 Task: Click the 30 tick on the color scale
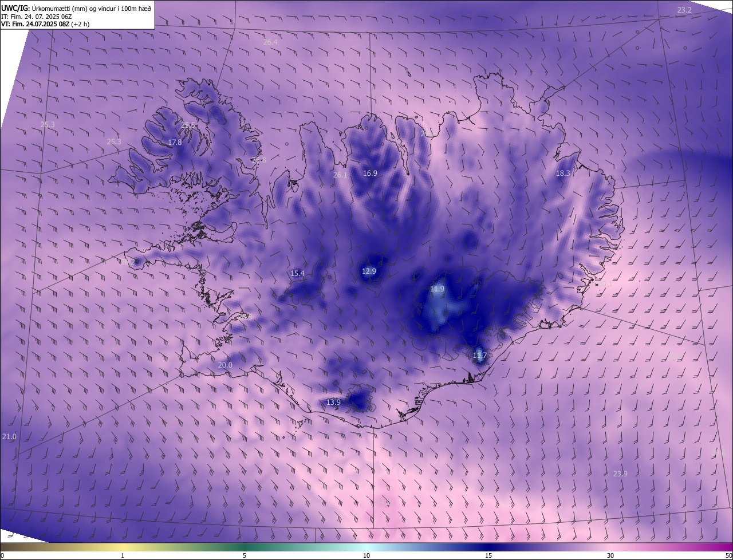(x=610, y=555)
